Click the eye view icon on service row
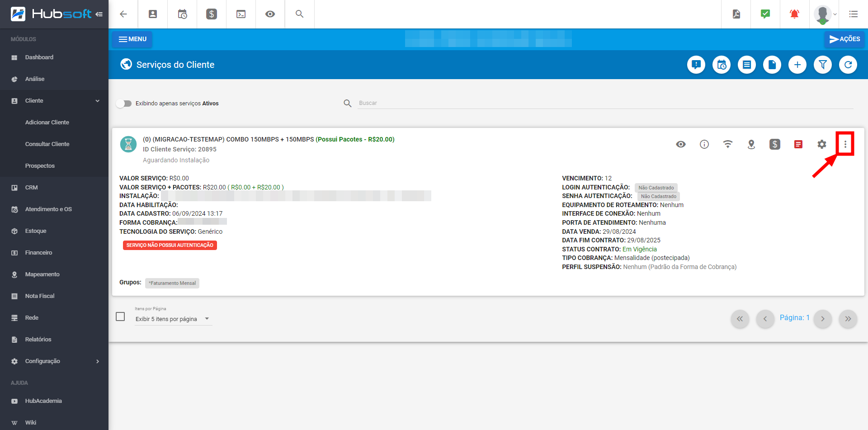 [680, 144]
